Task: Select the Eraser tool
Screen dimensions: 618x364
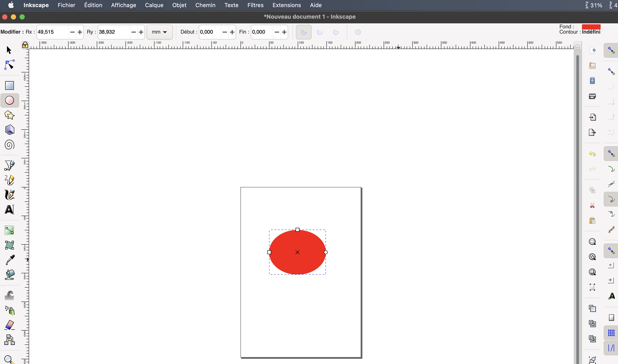Action: pyautogui.click(x=10, y=325)
